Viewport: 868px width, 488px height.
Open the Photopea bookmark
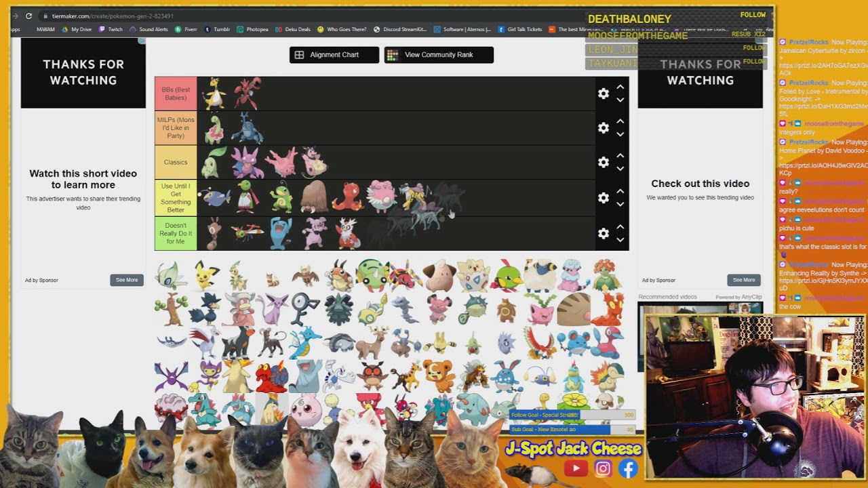pos(252,29)
